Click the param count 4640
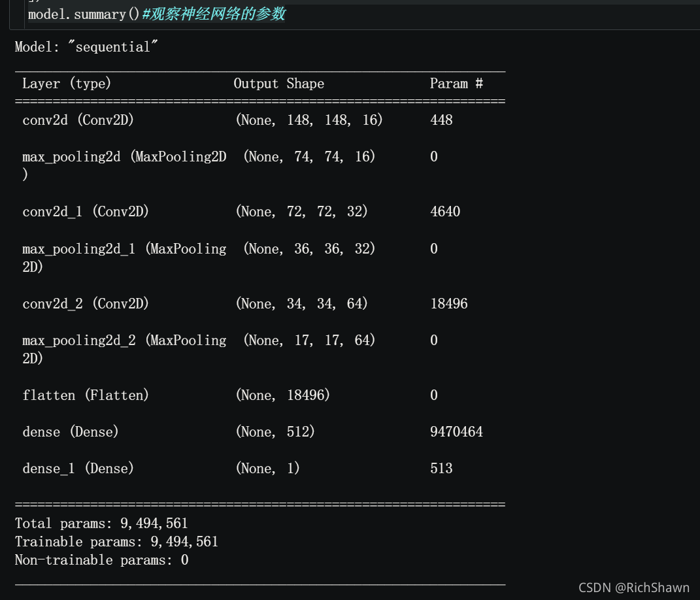Screen dimensions: 700x600 (x=445, y=212)
